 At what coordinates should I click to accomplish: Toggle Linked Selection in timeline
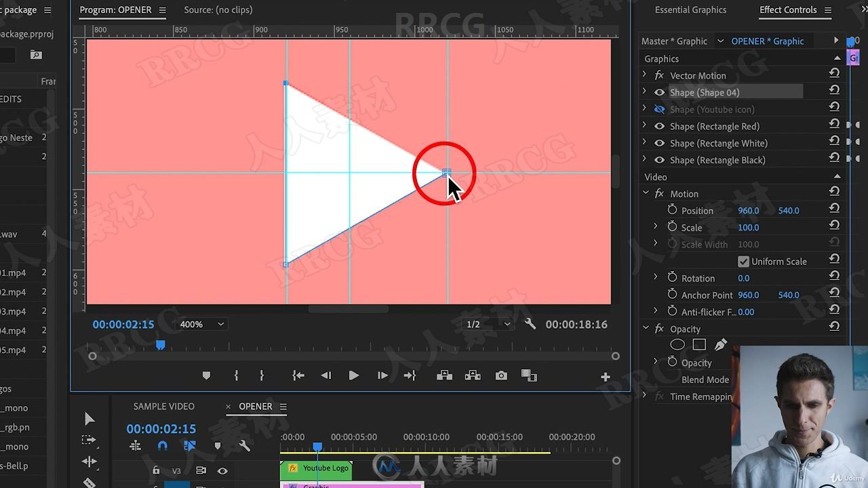(190, 446)
